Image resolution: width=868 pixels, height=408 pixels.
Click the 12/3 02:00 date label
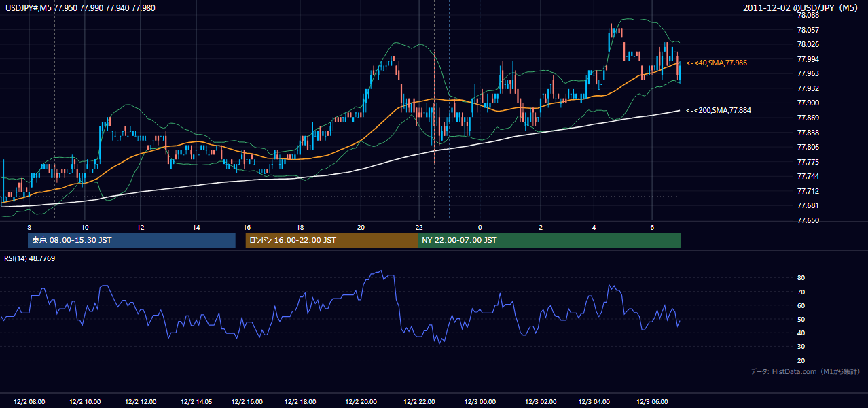click(541, 402)
